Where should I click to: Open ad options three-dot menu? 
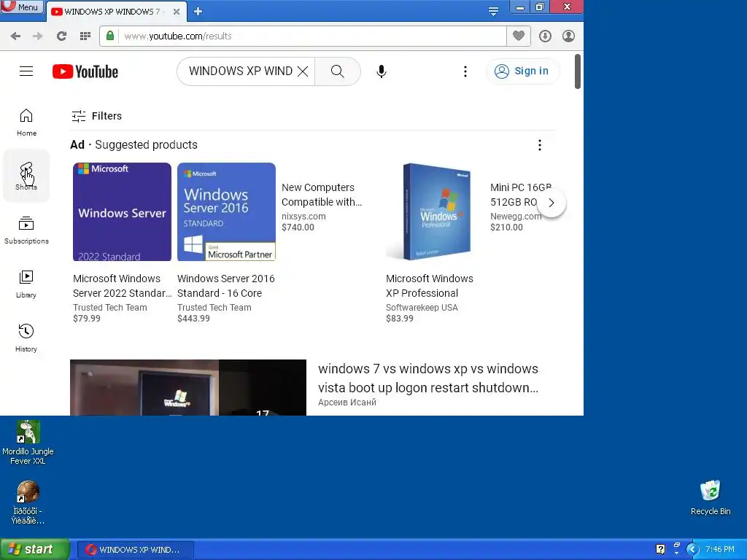540,145
